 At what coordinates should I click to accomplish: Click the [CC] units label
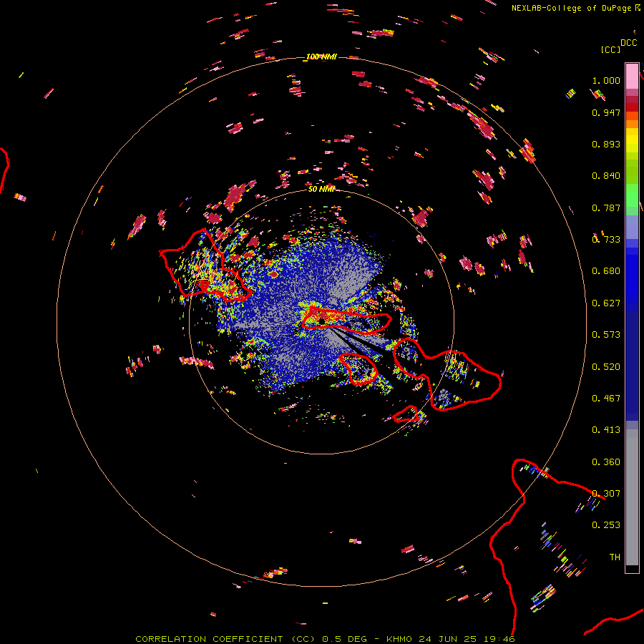coord(610,49)
